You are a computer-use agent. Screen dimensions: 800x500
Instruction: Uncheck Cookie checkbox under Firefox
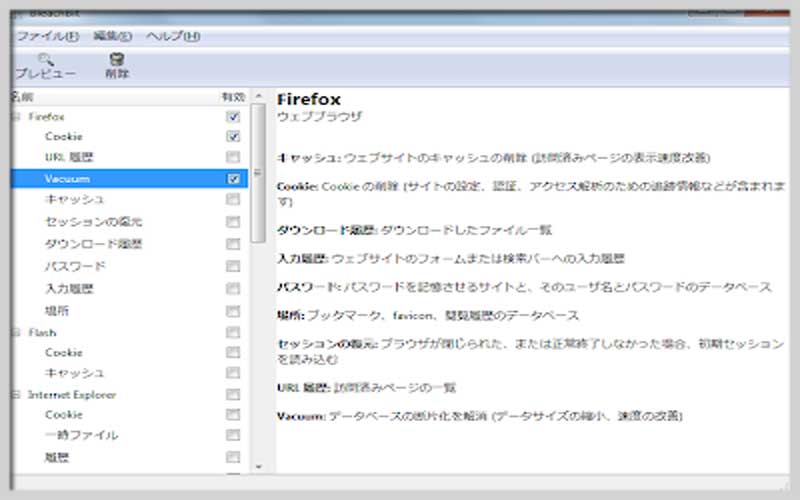point(233,137)
